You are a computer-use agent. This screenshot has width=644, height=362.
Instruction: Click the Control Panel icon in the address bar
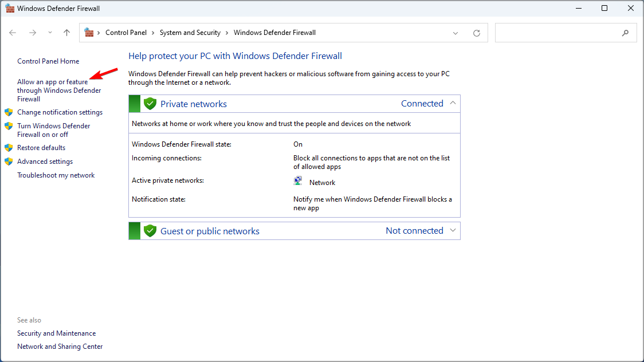click(88, 33)
